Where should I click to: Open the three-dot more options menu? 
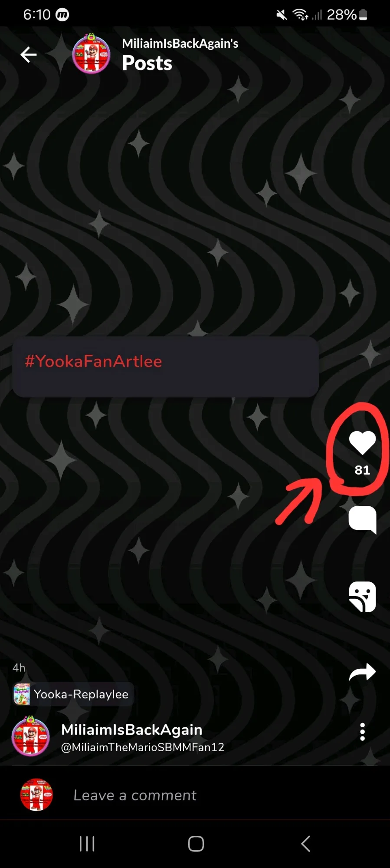362,732
